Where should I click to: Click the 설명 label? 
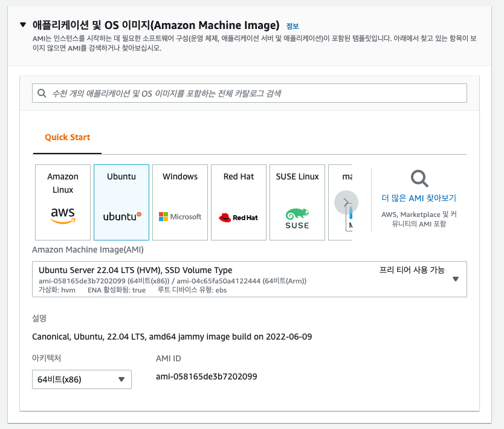[x=39, y=318]
